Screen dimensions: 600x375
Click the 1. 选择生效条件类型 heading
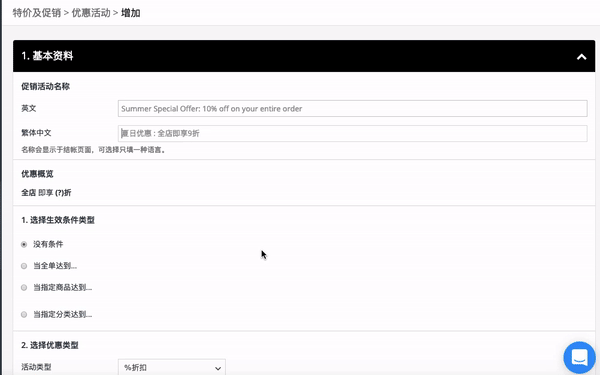pyautogui.click(x=58, y=220)
